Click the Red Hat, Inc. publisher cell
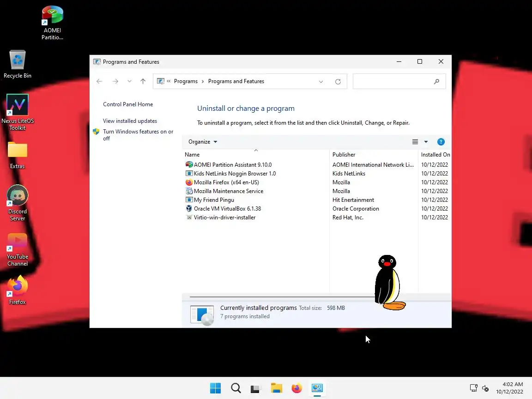 coord(348,218)
